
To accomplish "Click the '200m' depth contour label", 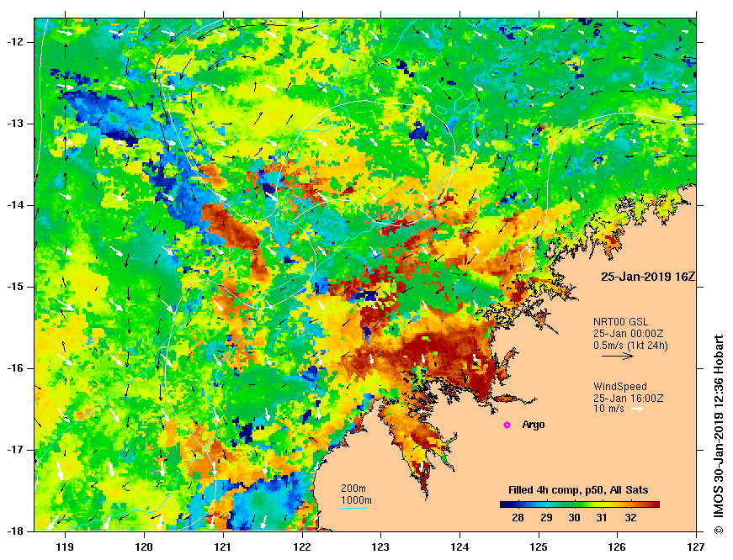I will coord(353,489).
